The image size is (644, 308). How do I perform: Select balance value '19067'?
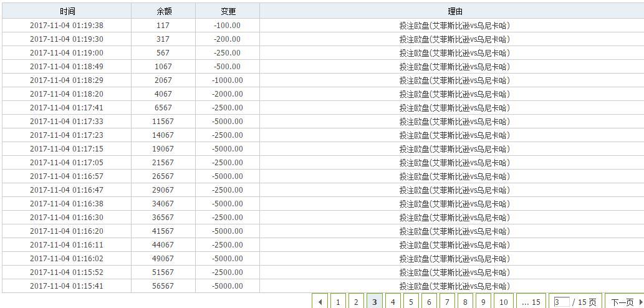(163, 148)
